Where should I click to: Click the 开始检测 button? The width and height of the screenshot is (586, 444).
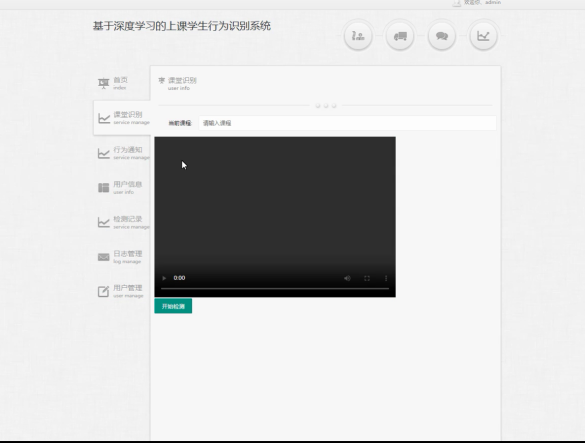tap(173, 306)
